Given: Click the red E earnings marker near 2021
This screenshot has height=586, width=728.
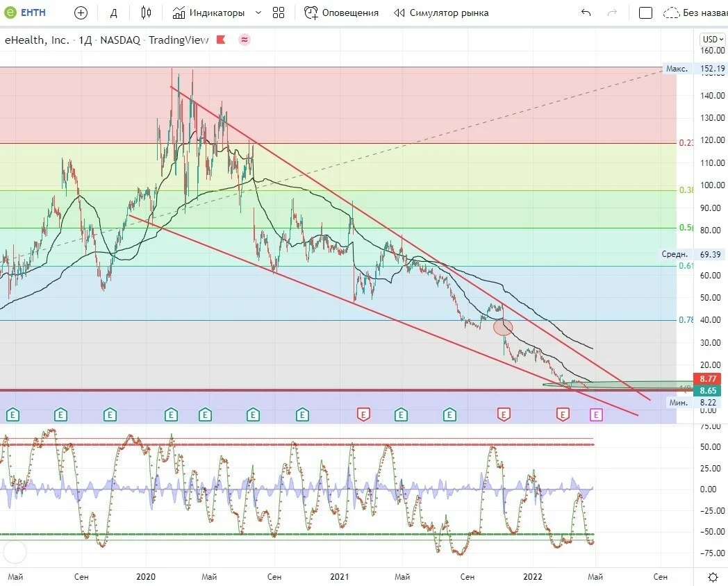Looking at the screenshot, I should click(x=363, y=415).
